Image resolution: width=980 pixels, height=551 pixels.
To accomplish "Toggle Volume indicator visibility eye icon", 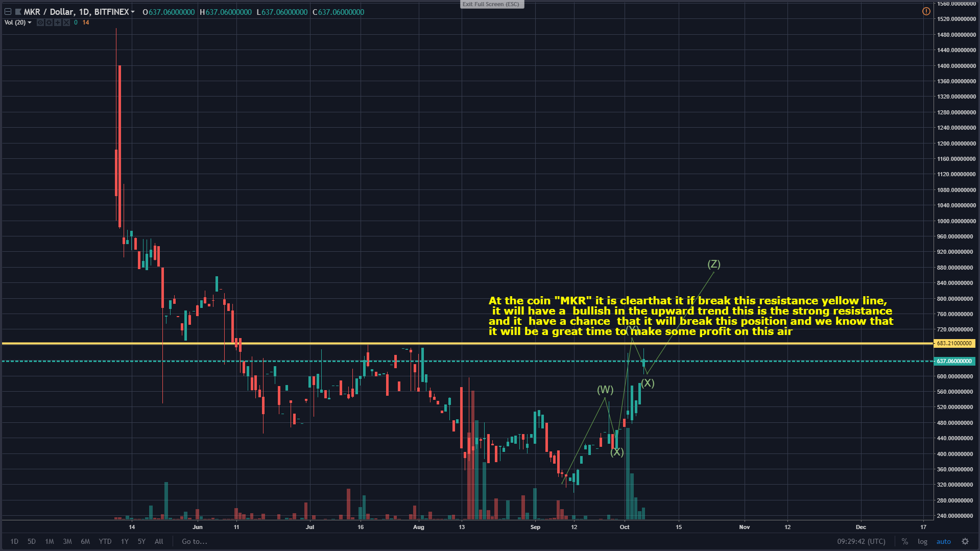I will click(x=40, y=22).
